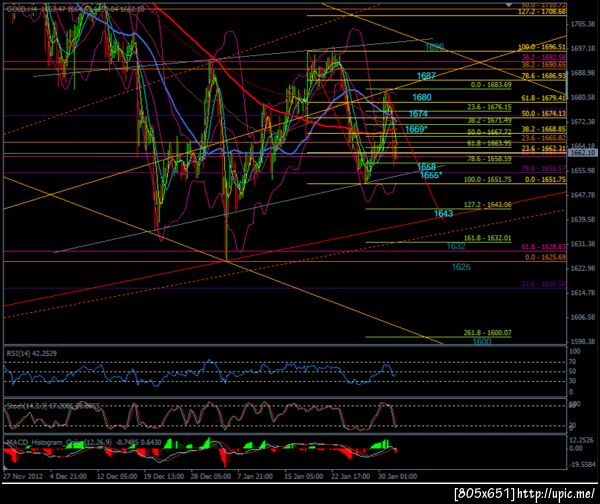This screenshot has height=504, width=600.
Task: Click the 22 Jan 17:00 time label
Action: [351, 476]
